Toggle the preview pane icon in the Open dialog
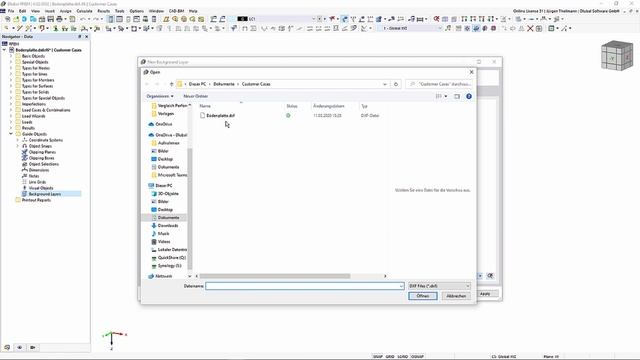 [x=457, y=96]
